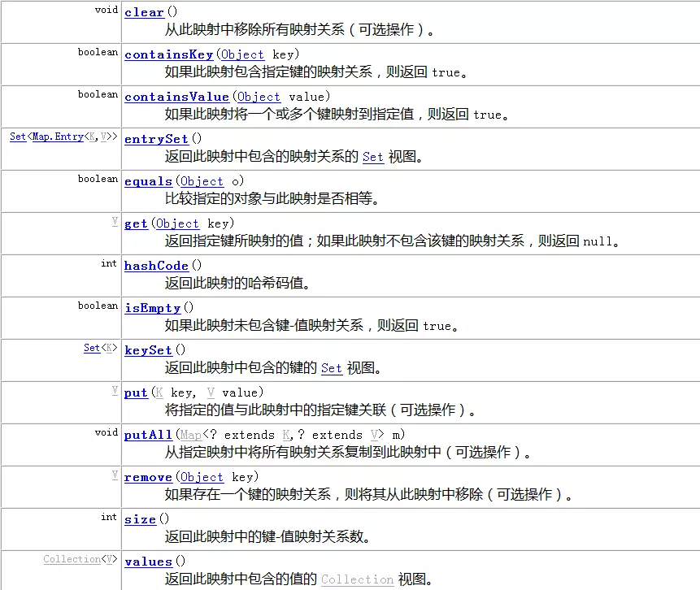
Task: Click V link in entrySet return type
Action: pyautogui.click(x=103, y=137)
